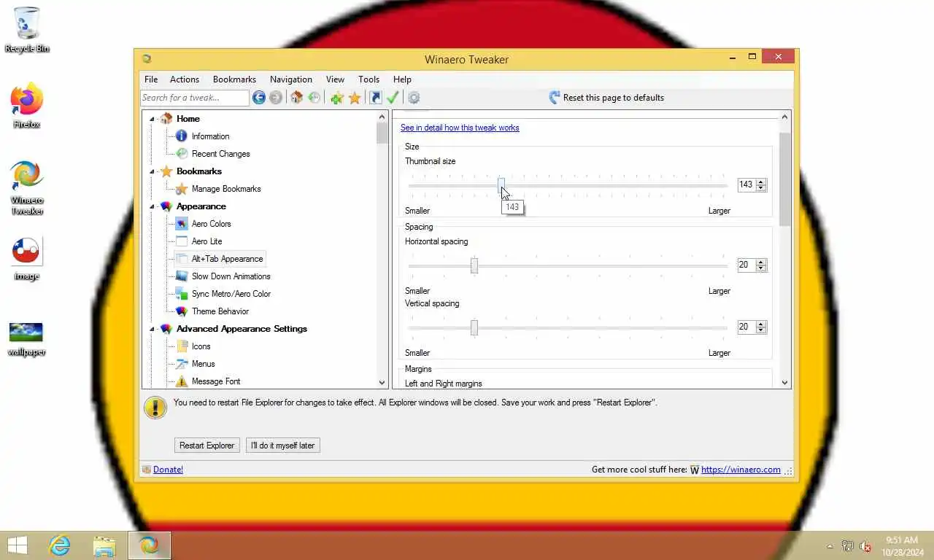Select the Information tree item
This screenshot has width=934, height=560.
(x=210, y=136)
